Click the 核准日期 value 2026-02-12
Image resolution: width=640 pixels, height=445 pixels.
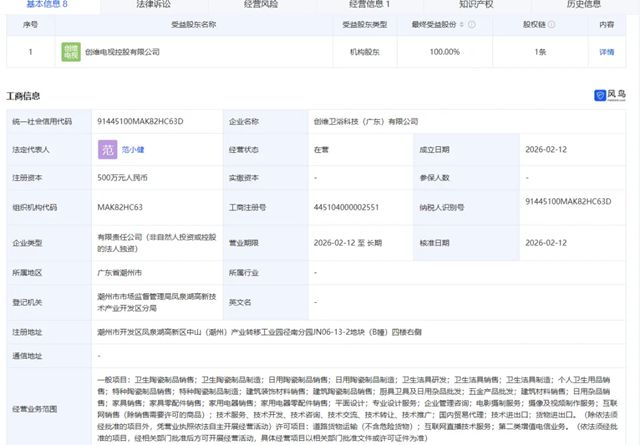coord(546,243)
